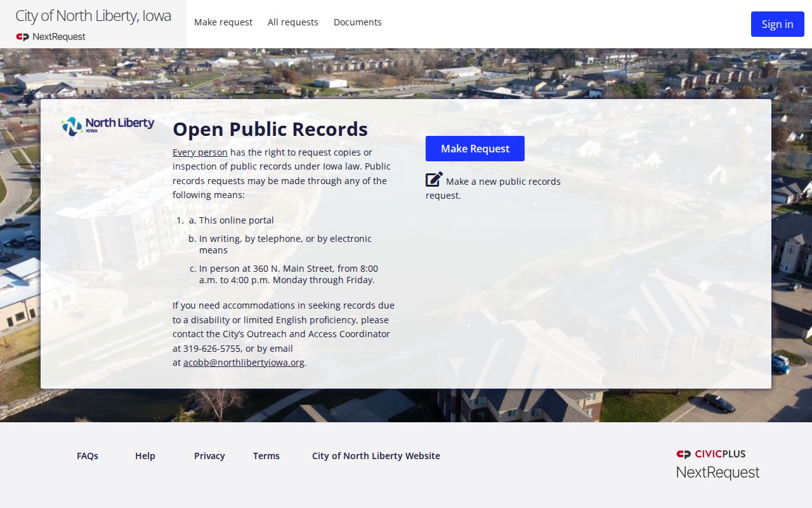Click the Open Public Records heading
This screenshot has height=508, width=812.
click(x=270, y=129)
